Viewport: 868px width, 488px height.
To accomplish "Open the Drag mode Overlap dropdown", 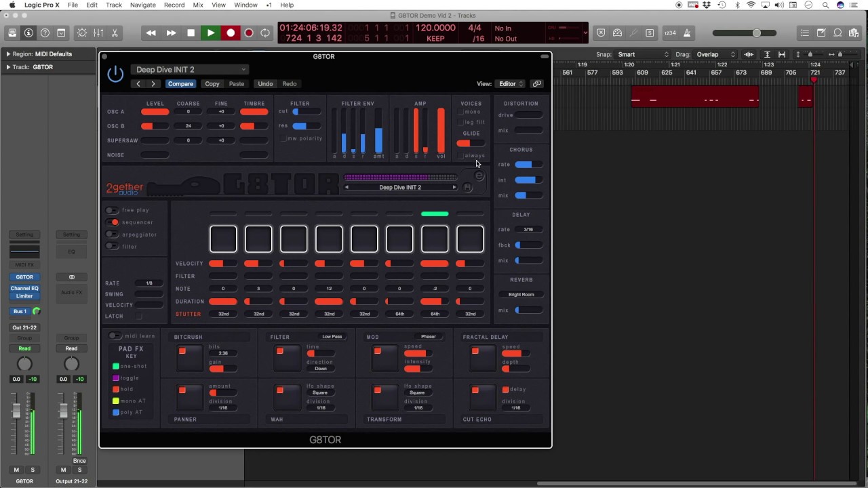I will pyautogui.click(x=715, y=54).
